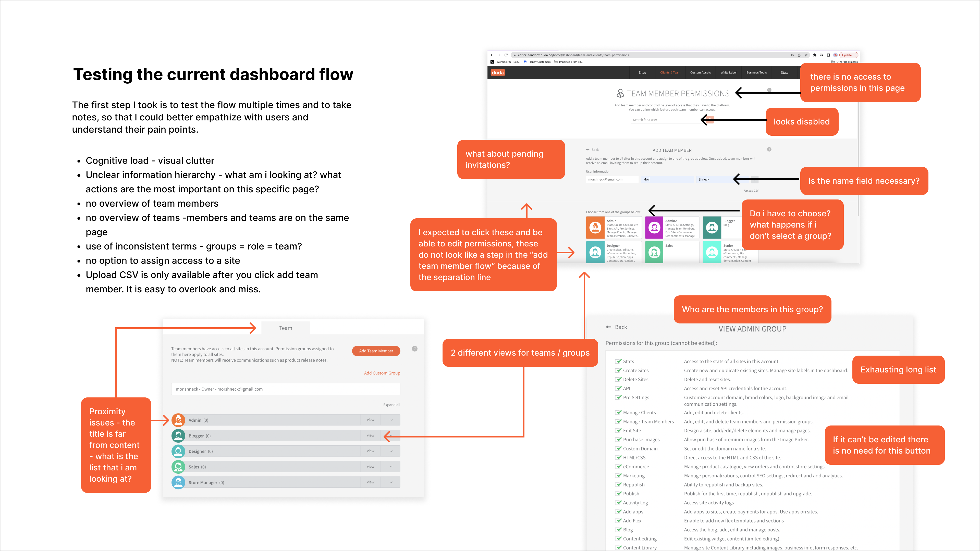The width and height of the screenshot is (980, 551).
Task: Toggle the Pro Settings permission checkmark
Action: pyautogui.click(x=619, y=397)
